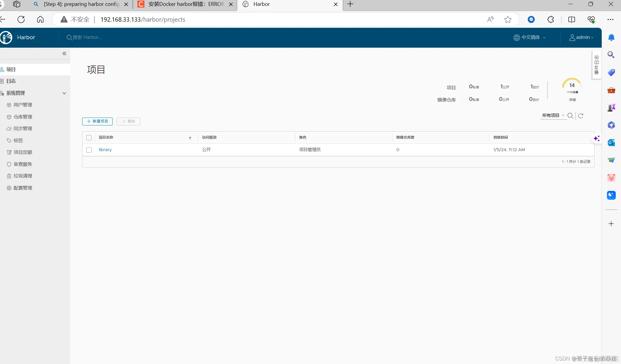Check the library project row checkbox
This screenshot has height=364, width=621.
click(x=89, y=150)
